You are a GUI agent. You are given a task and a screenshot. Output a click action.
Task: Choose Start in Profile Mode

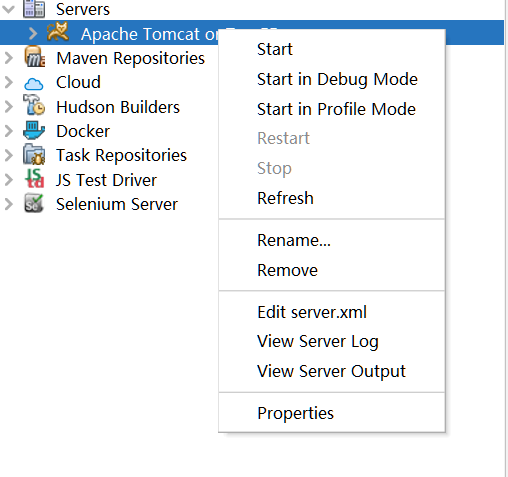coord(332,109)
